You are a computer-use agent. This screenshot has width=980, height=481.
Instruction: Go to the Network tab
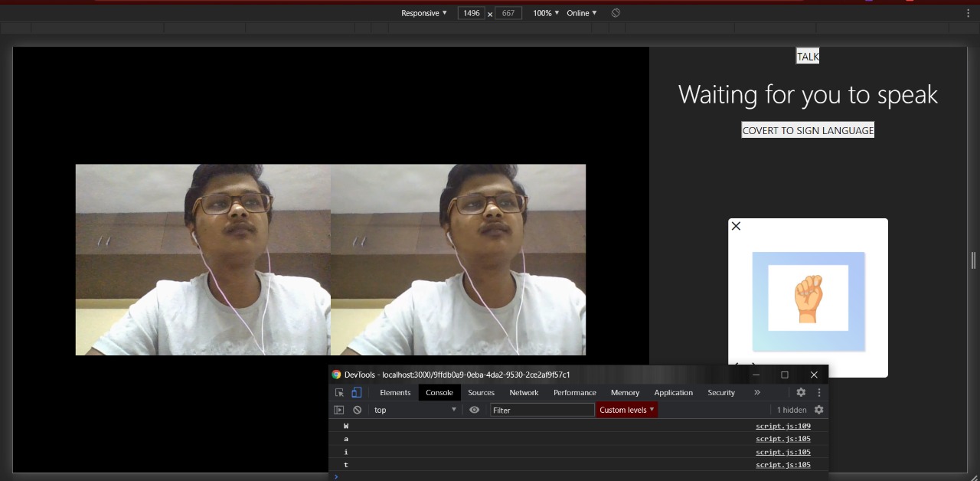[x=524, y=392]
